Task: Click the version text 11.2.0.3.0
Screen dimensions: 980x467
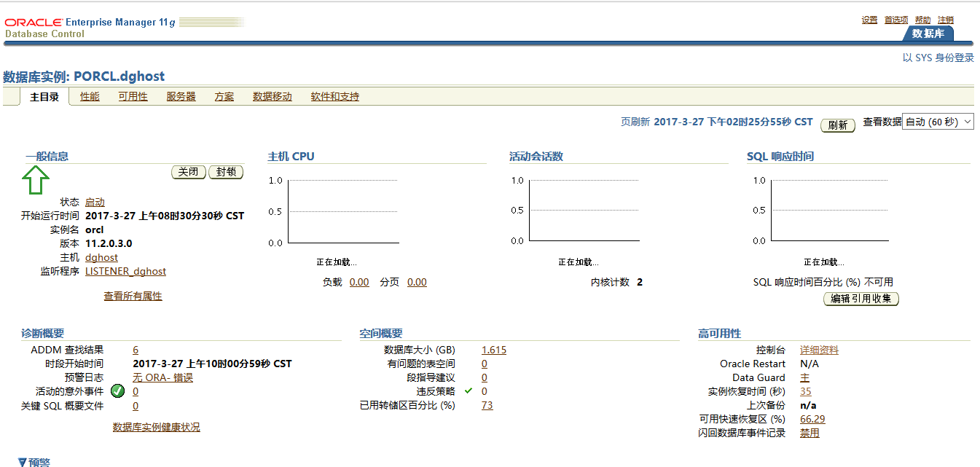Action: click(x=109, y=243)
